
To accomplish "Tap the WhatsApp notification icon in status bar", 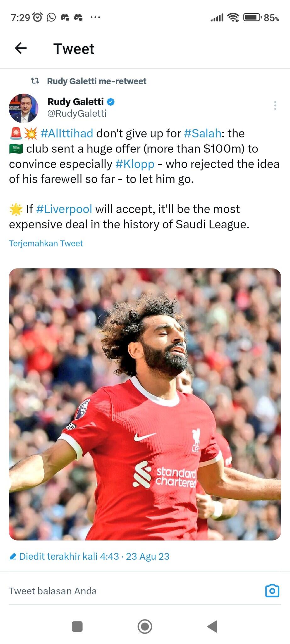I will [51, 17].
